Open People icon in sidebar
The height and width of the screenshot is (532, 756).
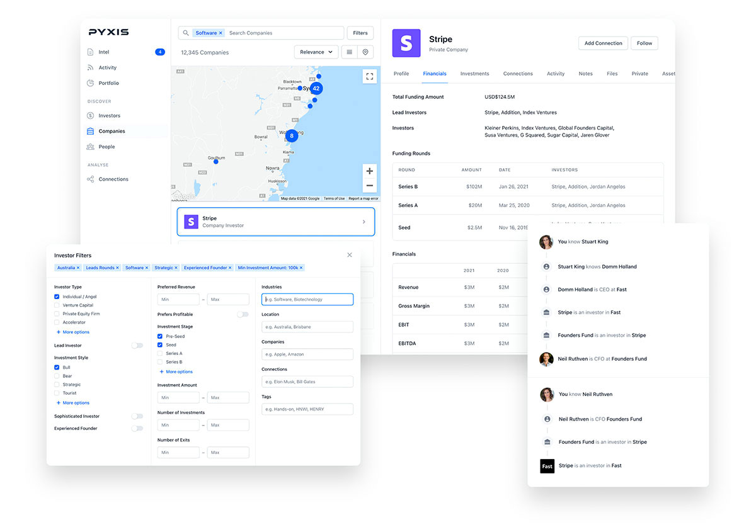(x=91, y=147)
